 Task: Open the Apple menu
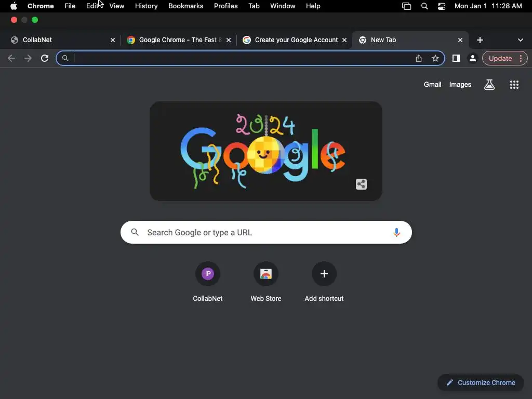click(14, 6)
